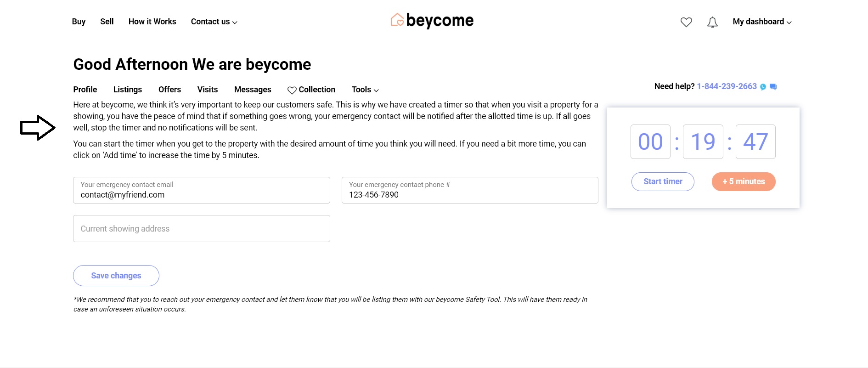Open notifications bell icon
Image resolution: width=868 pixels, height=368 pixels.
(x=712, y=22)
